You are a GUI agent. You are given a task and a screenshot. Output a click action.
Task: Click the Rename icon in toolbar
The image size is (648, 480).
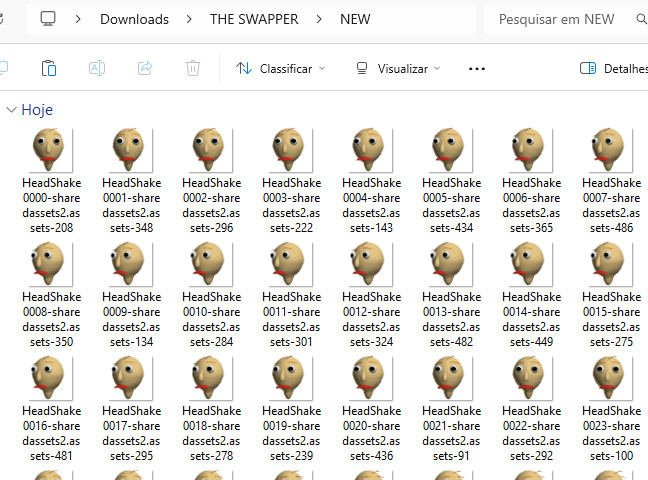[97, 68]
